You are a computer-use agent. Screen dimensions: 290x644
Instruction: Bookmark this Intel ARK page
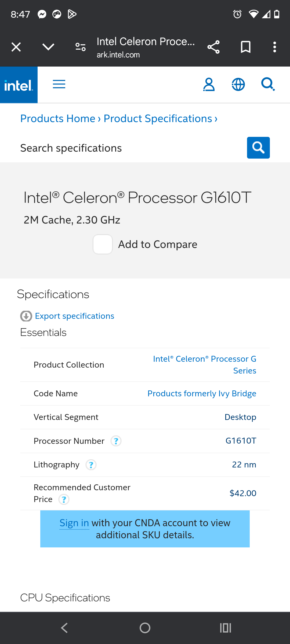click(x=245, y=47)
